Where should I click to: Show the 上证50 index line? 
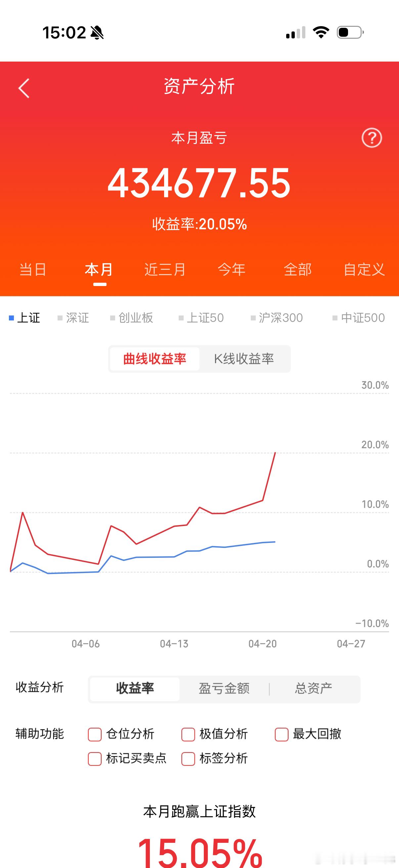(202, 317)
